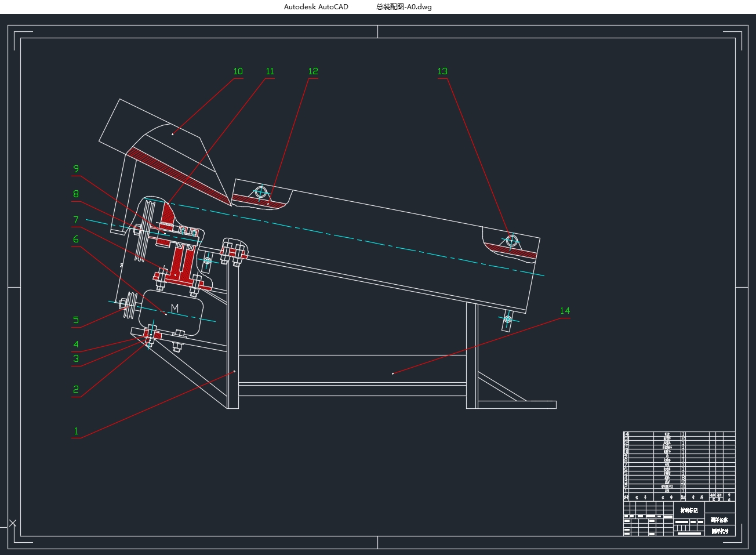756x555 pixels.
Task: Select part callout number 11
Action: click(270, 71)
